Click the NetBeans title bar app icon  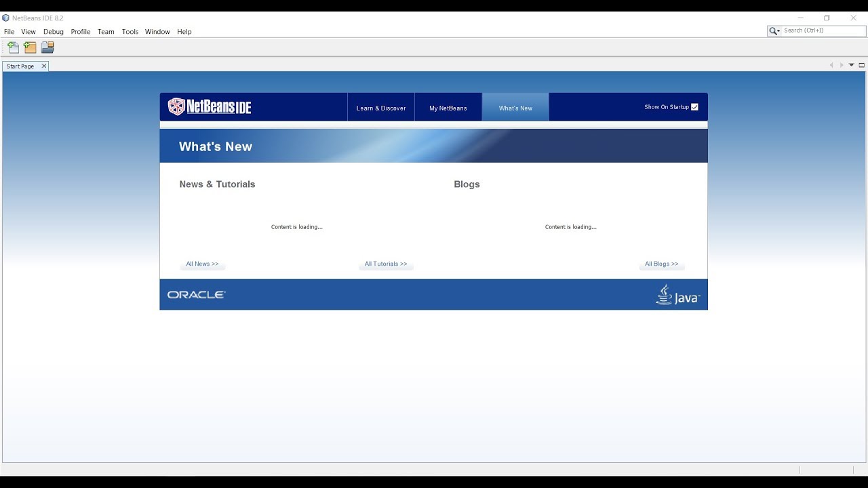click(x=6, y=18)
